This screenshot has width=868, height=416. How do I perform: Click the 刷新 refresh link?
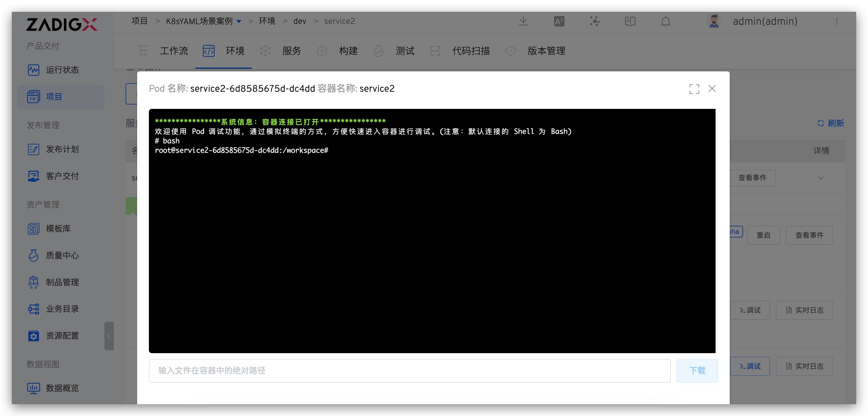831,123
